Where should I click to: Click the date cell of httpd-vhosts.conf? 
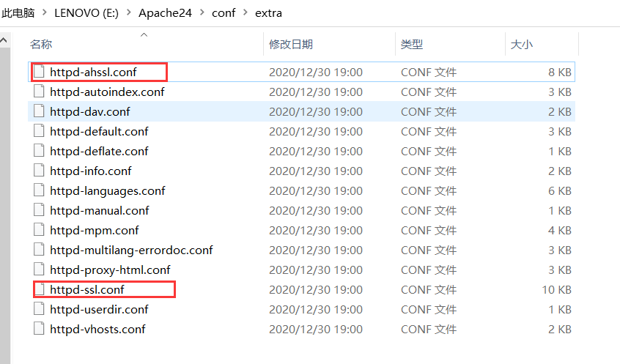point(316,329)
